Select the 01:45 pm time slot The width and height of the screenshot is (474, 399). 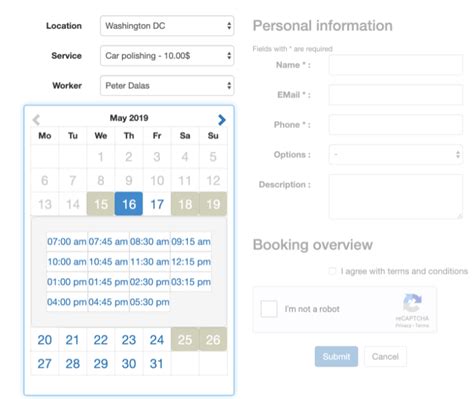click(108, 282)
